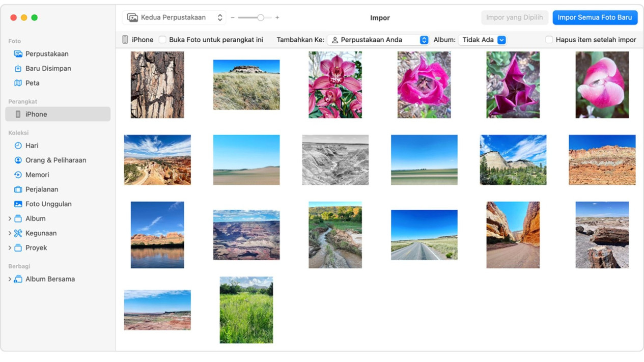The height and width of the screenshot is (362, 644).
Task: Select the green meadow photo thumbnail
Action: tap(246, 310)
